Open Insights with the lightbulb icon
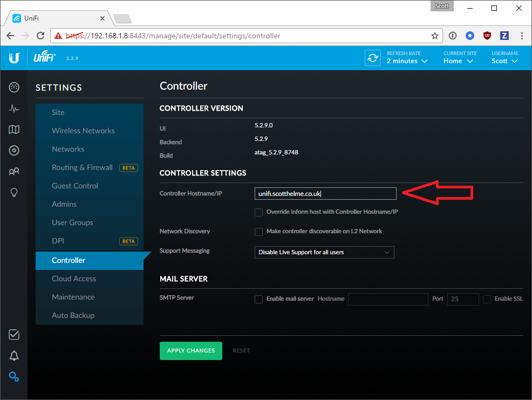 (x=13, y=192)
